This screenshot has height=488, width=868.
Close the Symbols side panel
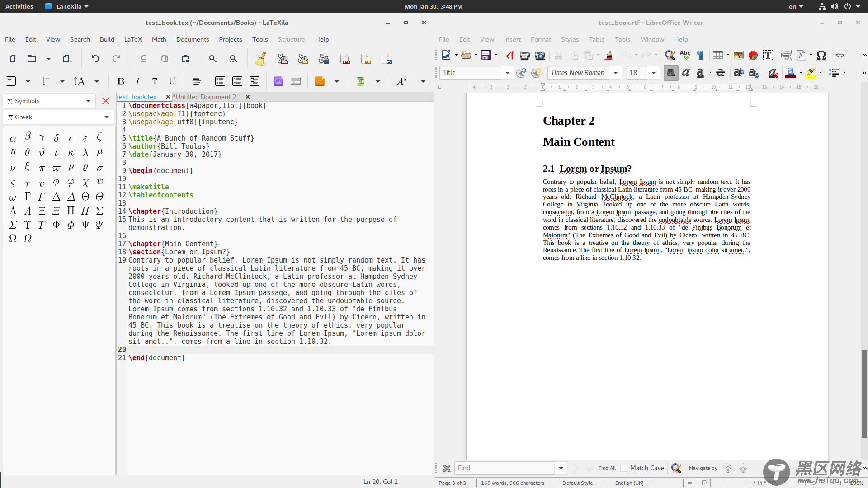pos(106,101)
